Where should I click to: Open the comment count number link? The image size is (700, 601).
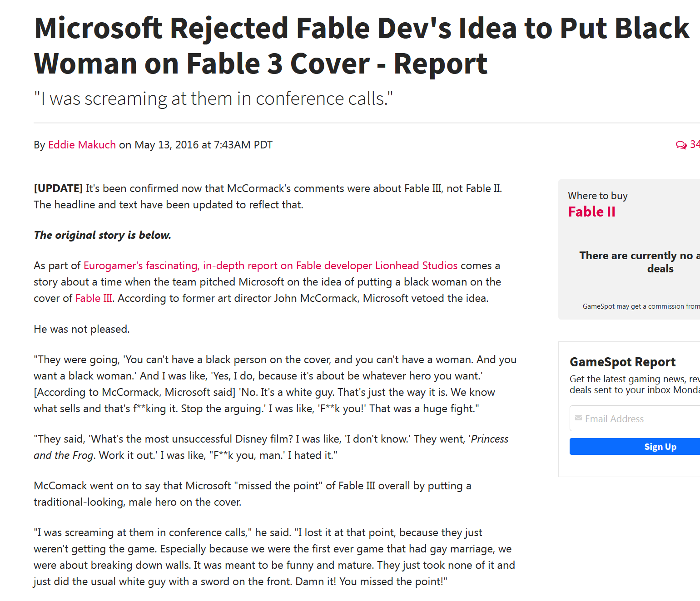tap(695, 144)
